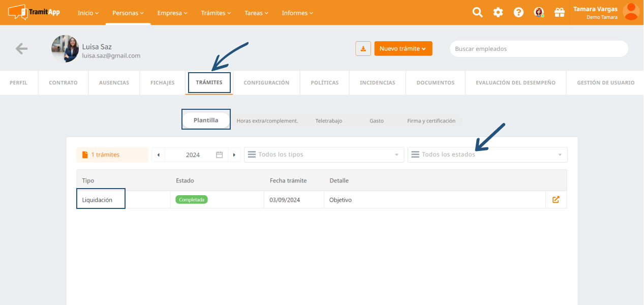This screenshot has width=644, height=305.
Task: Click the help question mark icon
Action: [x=518, y=12]
